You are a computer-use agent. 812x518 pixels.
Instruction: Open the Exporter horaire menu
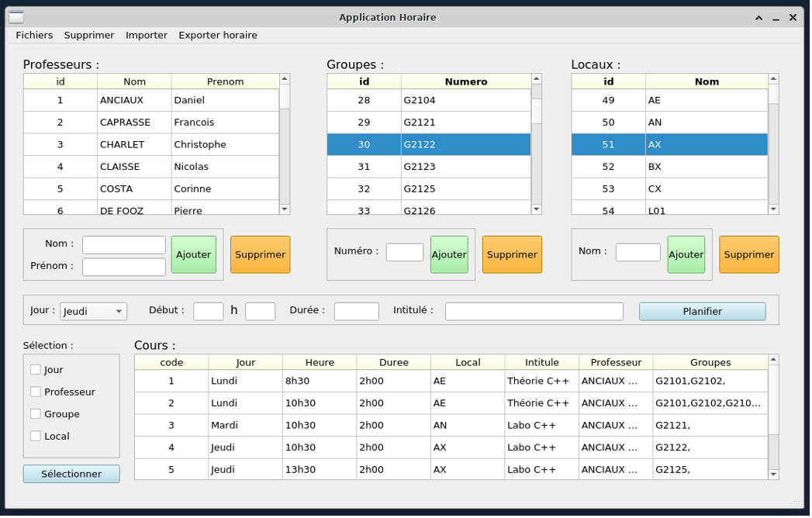coord(218,35)
